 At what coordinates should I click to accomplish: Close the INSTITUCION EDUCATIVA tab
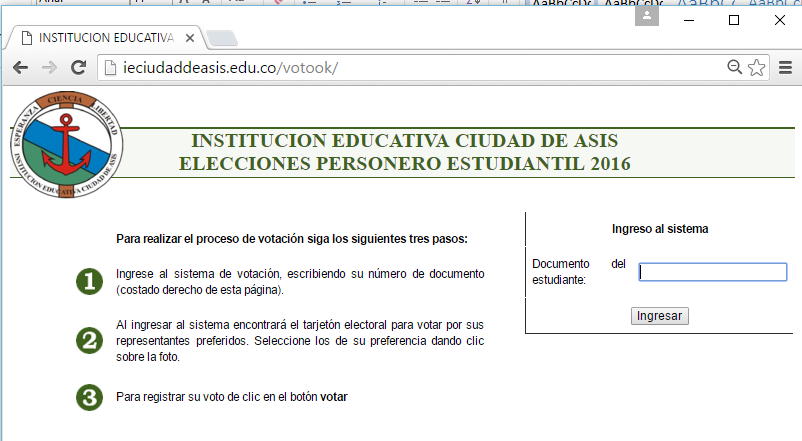pyautogui.click(x=189, y=39)
